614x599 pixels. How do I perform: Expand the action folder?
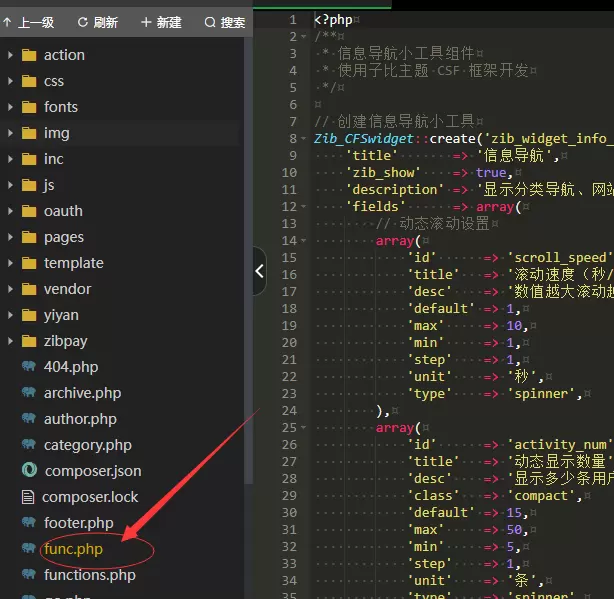[10, 55]
